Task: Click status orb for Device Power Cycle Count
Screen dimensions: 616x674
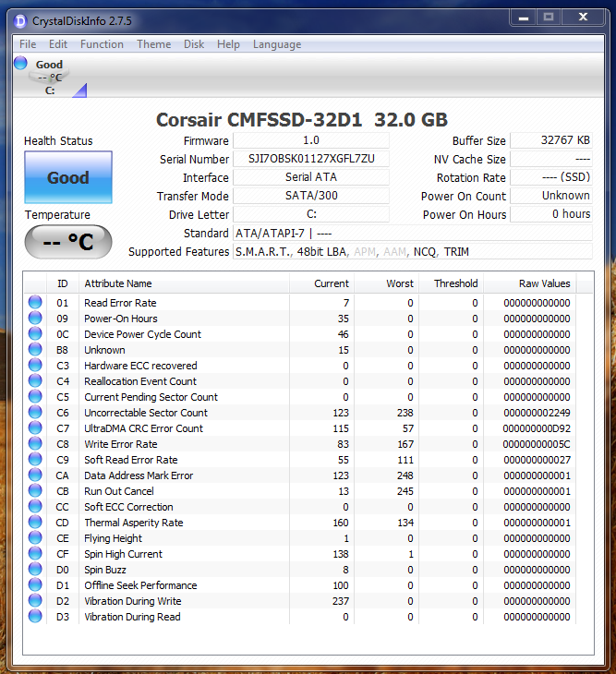Action: tap(35, 333)
